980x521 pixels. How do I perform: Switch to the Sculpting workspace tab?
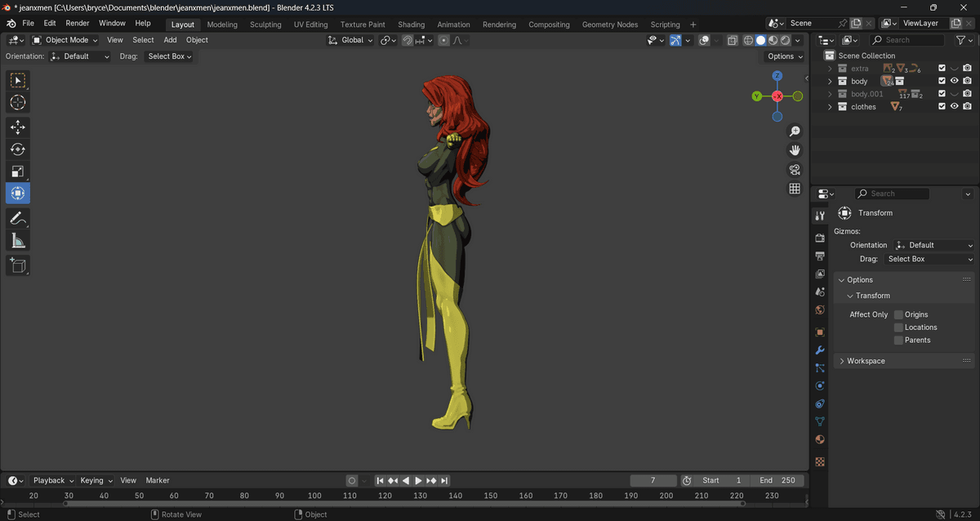[x=265, y=24]
